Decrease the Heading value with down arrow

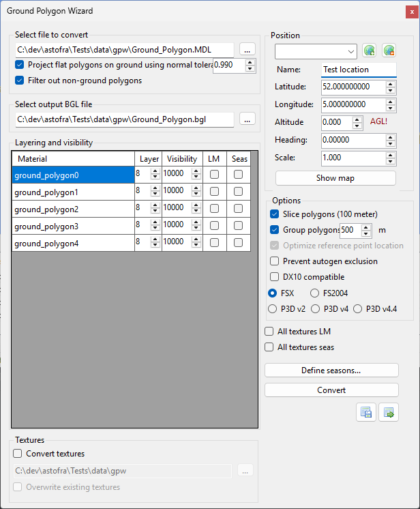click(391, 143)
